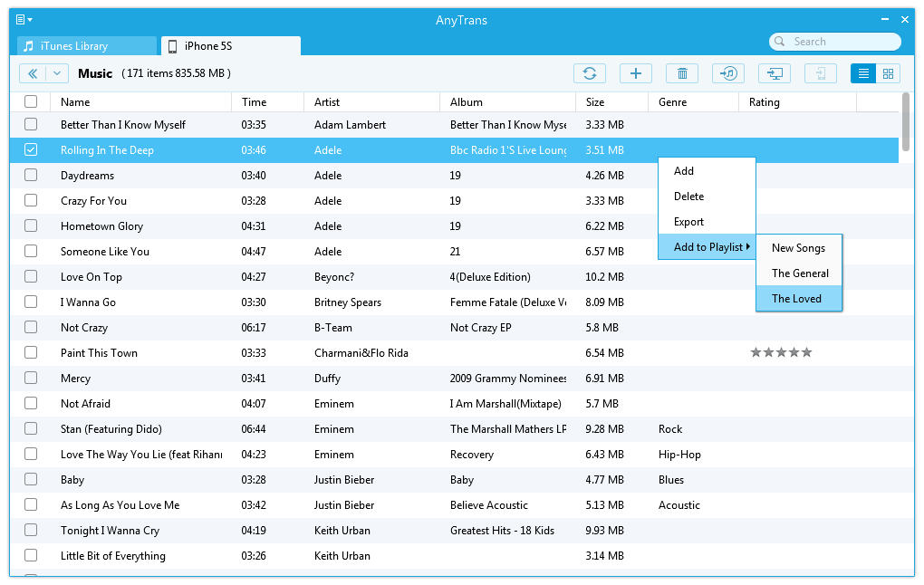Click the back double-chevron button
Image resolution: width=924 pixels, height=585 pixels.
(33, 73)
